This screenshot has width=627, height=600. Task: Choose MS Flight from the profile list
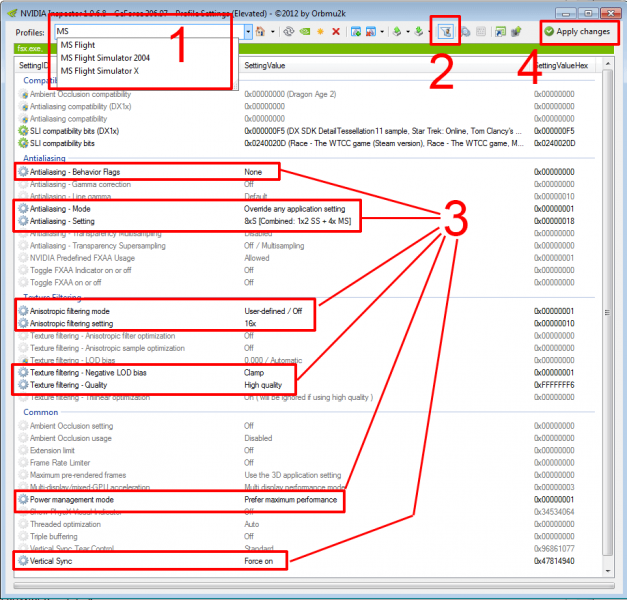78,45
